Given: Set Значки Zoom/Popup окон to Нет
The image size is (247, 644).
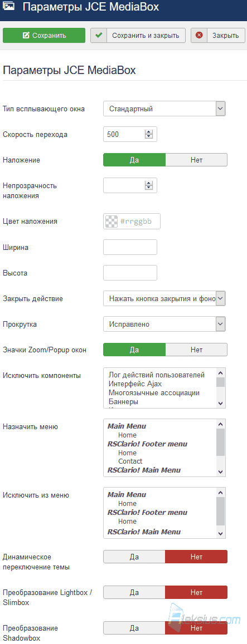Looking at the screenshot, I should coord(196,350).
